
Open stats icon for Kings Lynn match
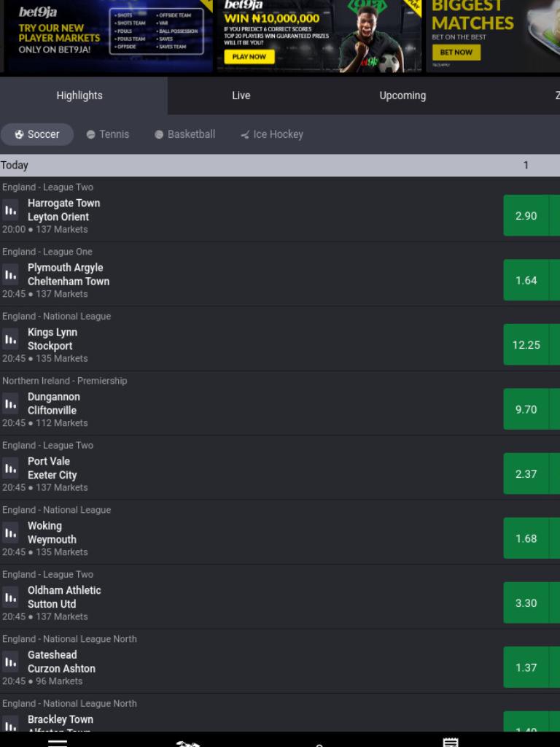click(x=10, y=339)
